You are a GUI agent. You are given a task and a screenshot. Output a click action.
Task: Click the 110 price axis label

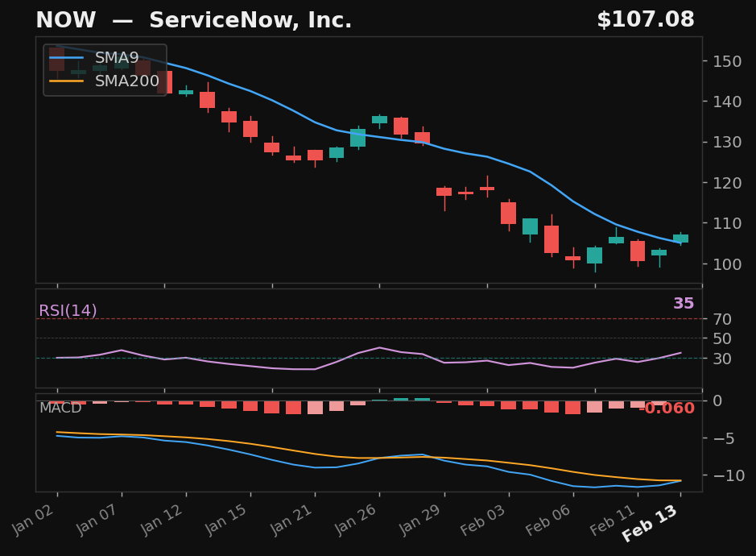(727, 223)
